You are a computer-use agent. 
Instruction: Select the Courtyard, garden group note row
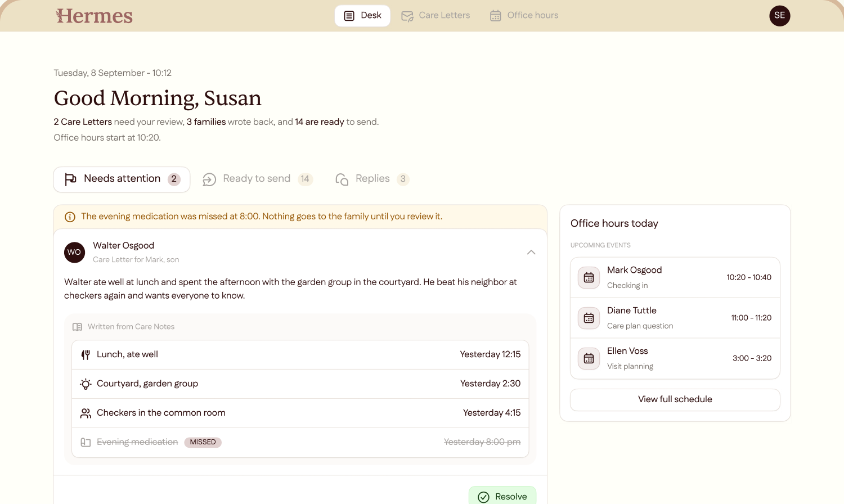pos(300,384)
